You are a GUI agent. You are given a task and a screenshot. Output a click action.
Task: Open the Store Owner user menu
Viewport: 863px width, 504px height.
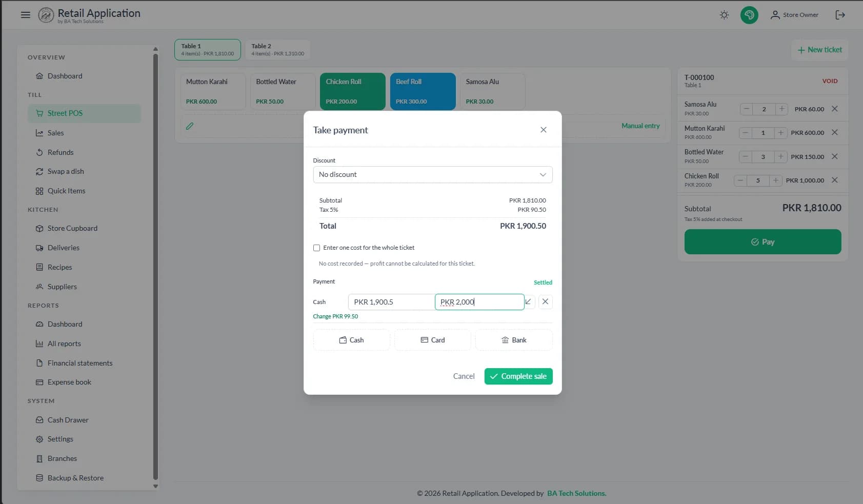tap(794, 15)
